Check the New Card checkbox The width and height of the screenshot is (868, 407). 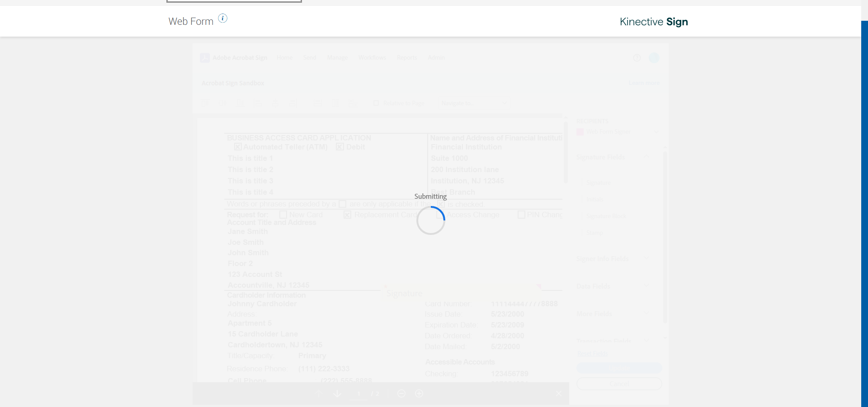[283, 215]
